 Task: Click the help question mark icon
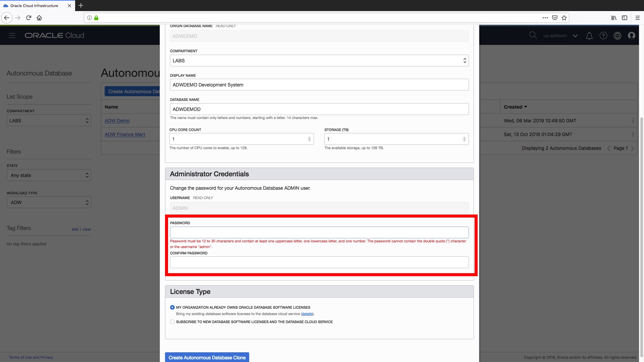603,35
